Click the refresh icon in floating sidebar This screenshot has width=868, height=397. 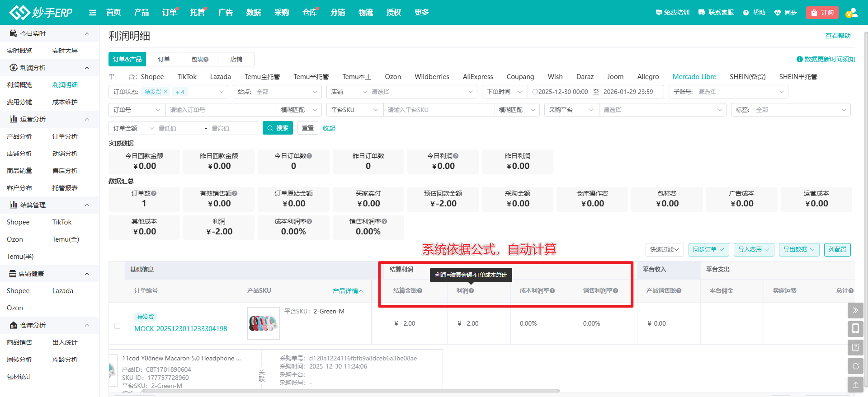[x=855, y=366]
